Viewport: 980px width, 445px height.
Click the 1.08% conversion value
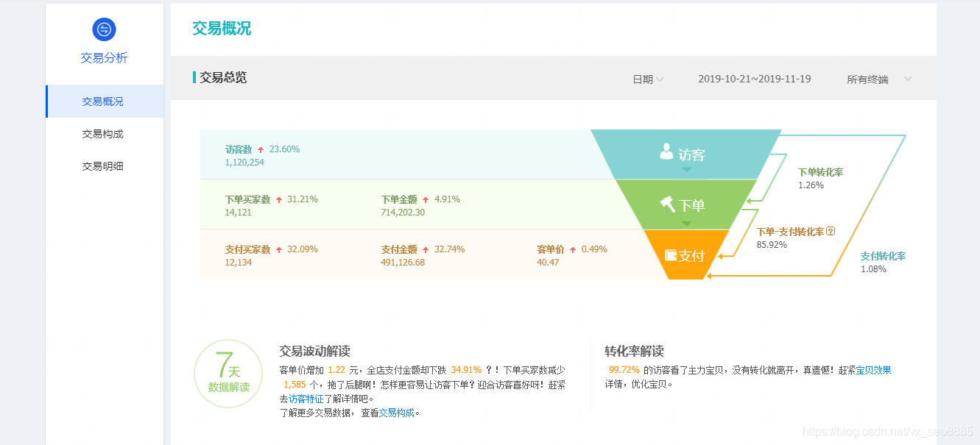tap(873, 269)
